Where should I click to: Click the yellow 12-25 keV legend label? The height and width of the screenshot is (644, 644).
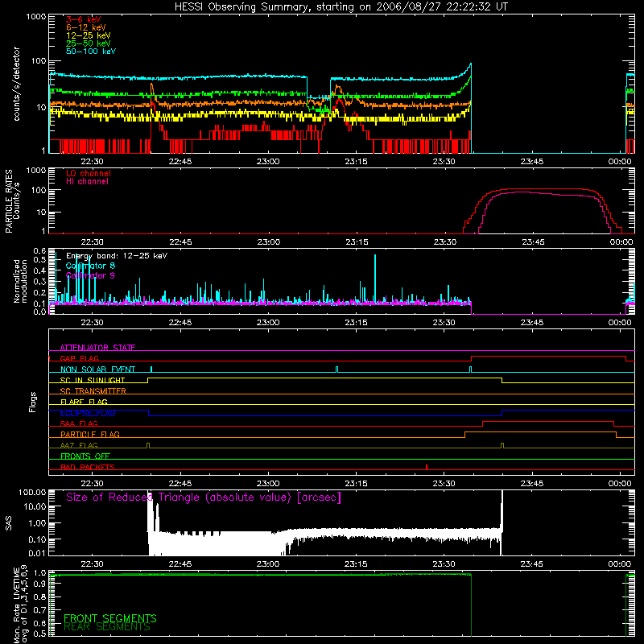click(89, 35)
